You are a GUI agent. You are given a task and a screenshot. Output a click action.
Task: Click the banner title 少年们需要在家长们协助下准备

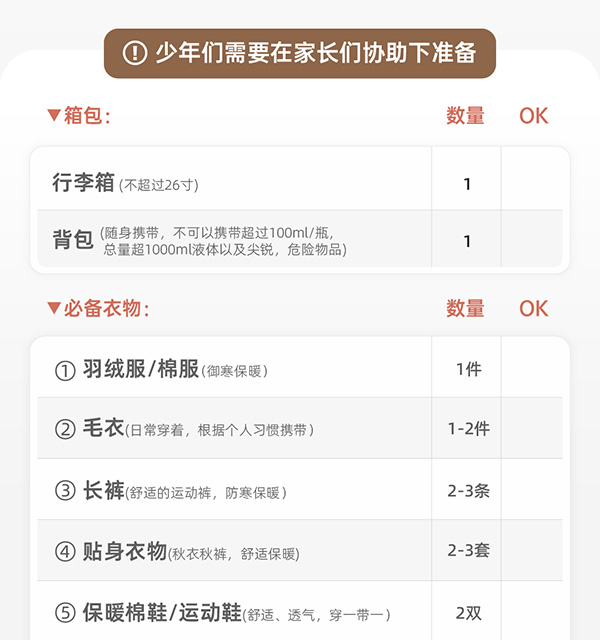[x=315, y=53]
